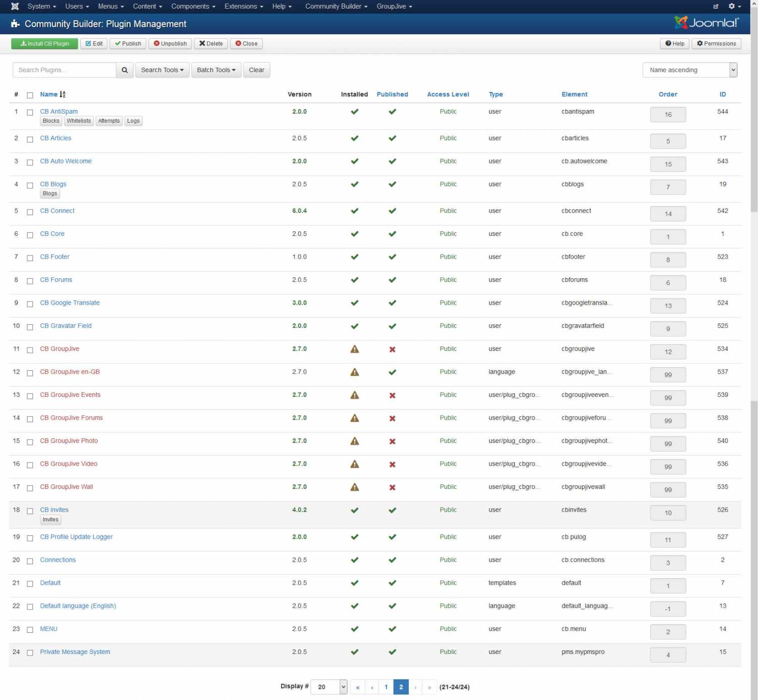758x700 pixels.
Task: Click published checkmark for CB Invites
Action: click(392, 510)
